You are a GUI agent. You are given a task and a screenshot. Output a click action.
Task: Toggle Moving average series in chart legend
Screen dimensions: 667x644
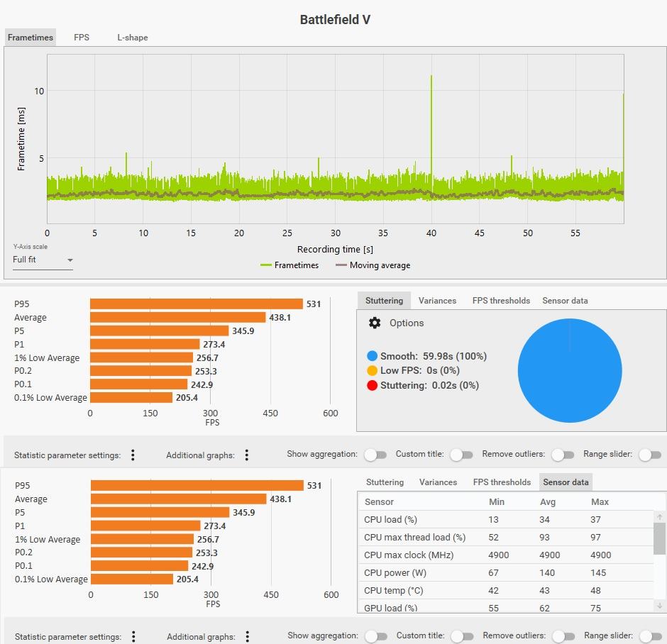coord(373,265)
